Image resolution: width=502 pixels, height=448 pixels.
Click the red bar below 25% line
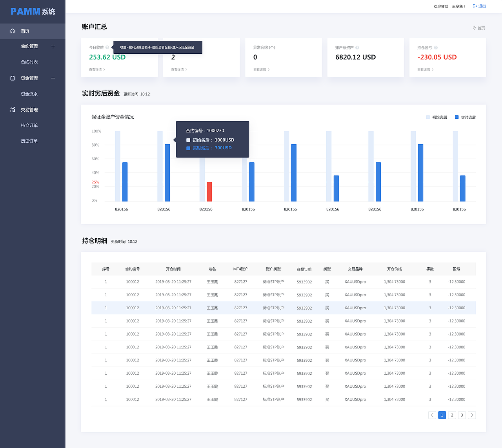point(209,192)
